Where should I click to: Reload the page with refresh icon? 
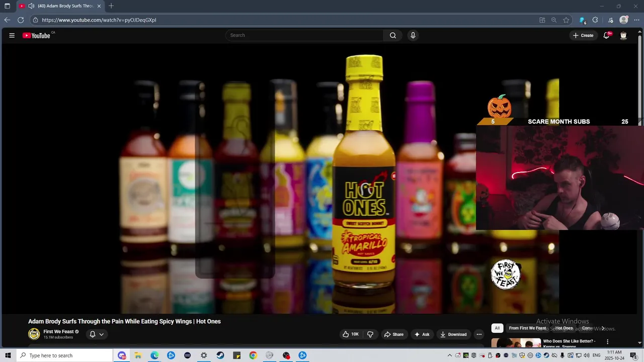21,20
